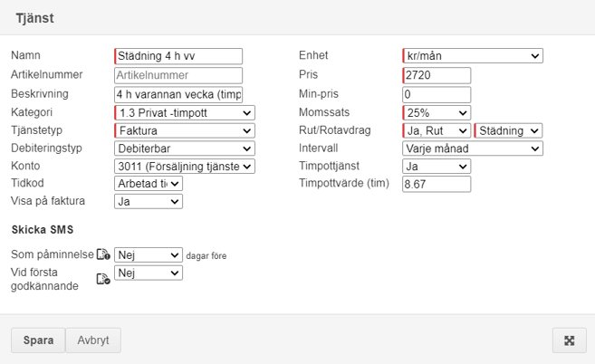Open the Rut/Rotavdrag Ja, Rut dropdown
Viewport: 595px width, 364px height.
(x=437, y=130)
